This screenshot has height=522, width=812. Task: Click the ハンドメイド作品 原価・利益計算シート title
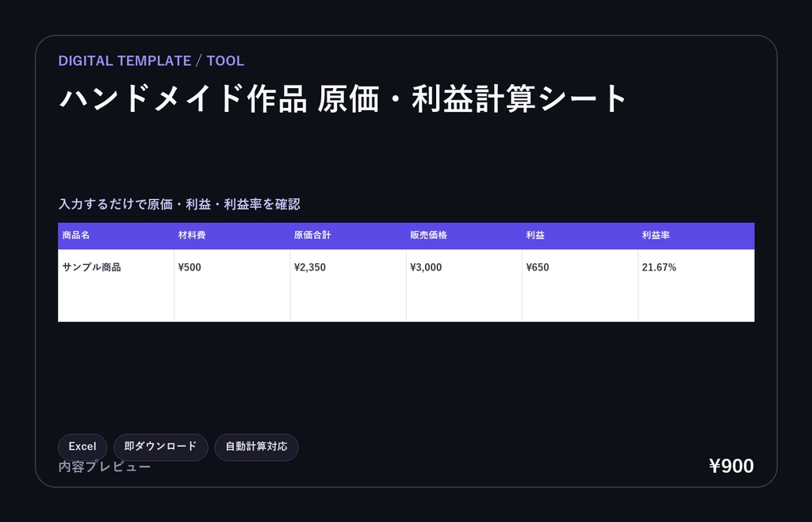pyautogui.click(x=343, y=98)
